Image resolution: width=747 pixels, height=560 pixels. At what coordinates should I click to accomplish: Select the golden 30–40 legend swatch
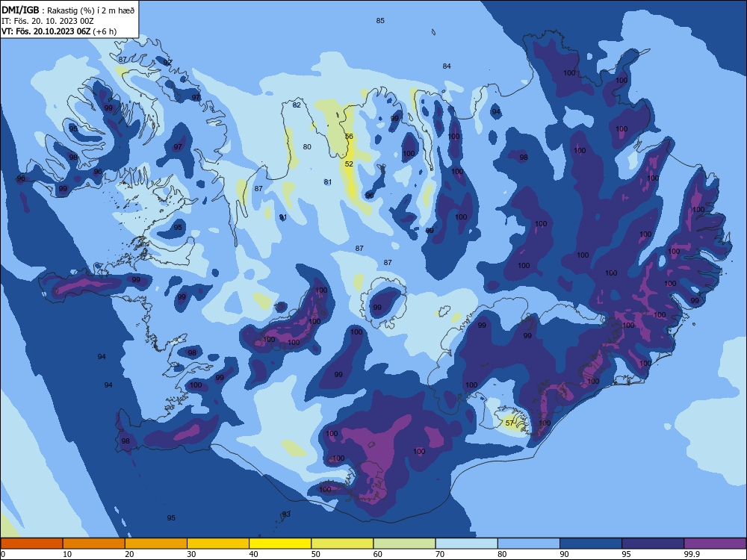click(218, 544)
